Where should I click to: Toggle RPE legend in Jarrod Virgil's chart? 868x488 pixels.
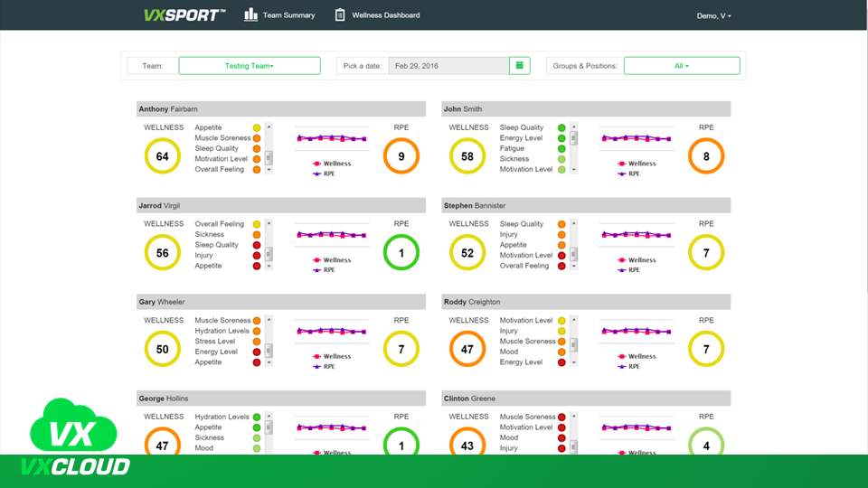pos(325,270)
